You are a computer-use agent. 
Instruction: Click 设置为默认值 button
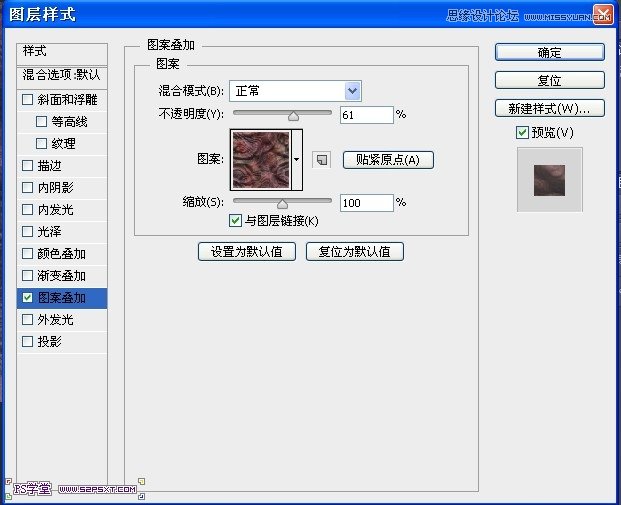pyautogui.click(x=247, y=252)
